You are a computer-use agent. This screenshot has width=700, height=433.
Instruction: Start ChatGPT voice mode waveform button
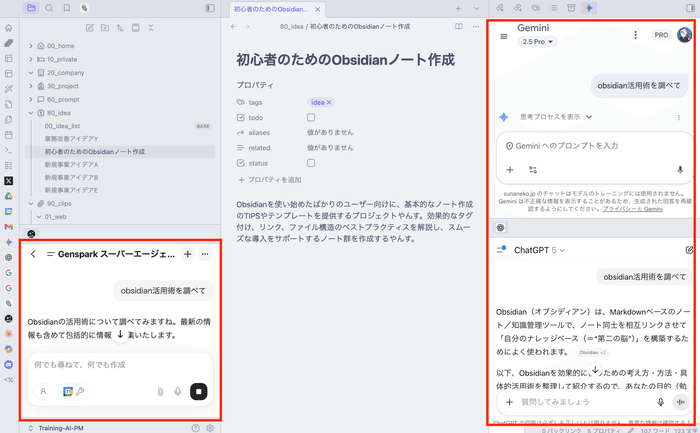pyautogui.click(x=680, y=402)
